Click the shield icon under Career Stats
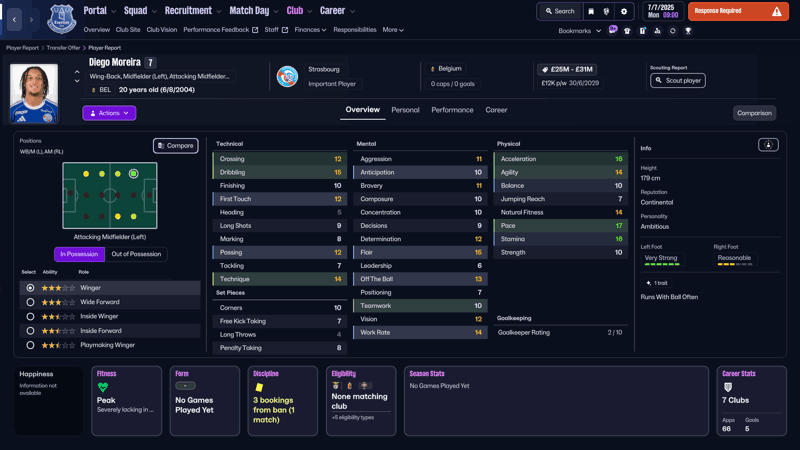The width and height of the screenshot is (800, 450). pyautogui.click(x=728, y=387)
